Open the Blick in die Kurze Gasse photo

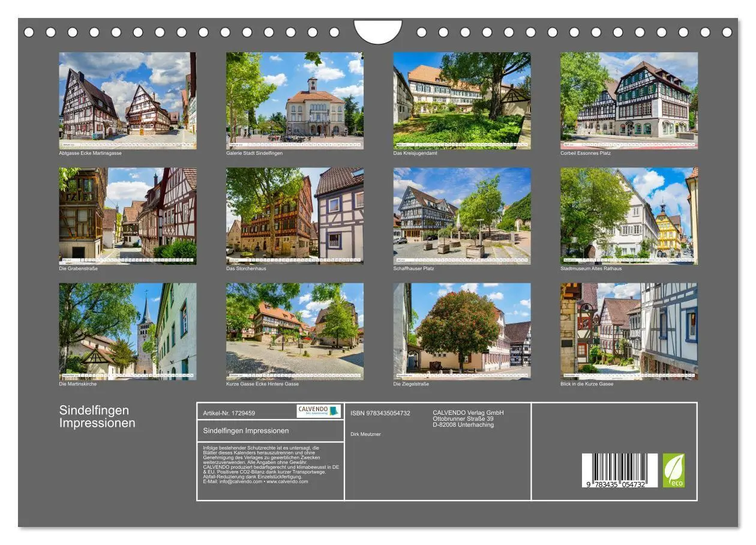coord(629,331)
